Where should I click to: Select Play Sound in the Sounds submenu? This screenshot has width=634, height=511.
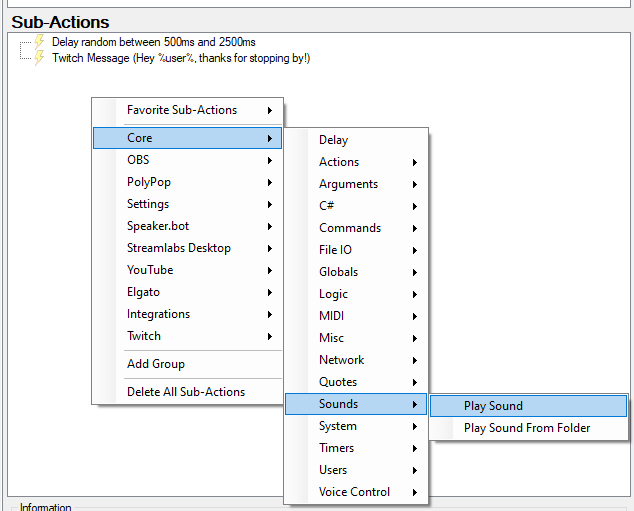click(528, 406)
